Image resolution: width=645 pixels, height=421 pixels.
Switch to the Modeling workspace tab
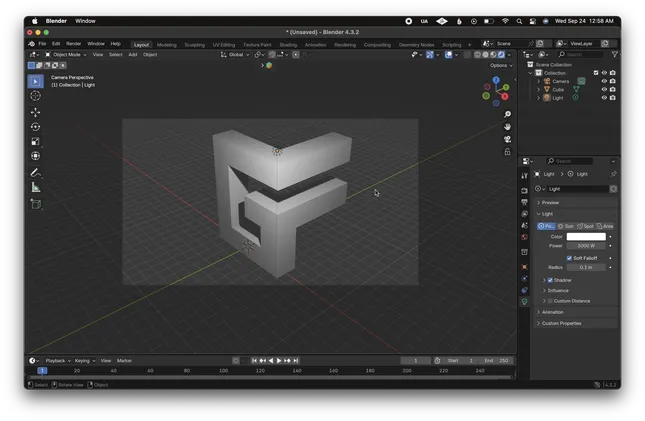click(167, 45)
